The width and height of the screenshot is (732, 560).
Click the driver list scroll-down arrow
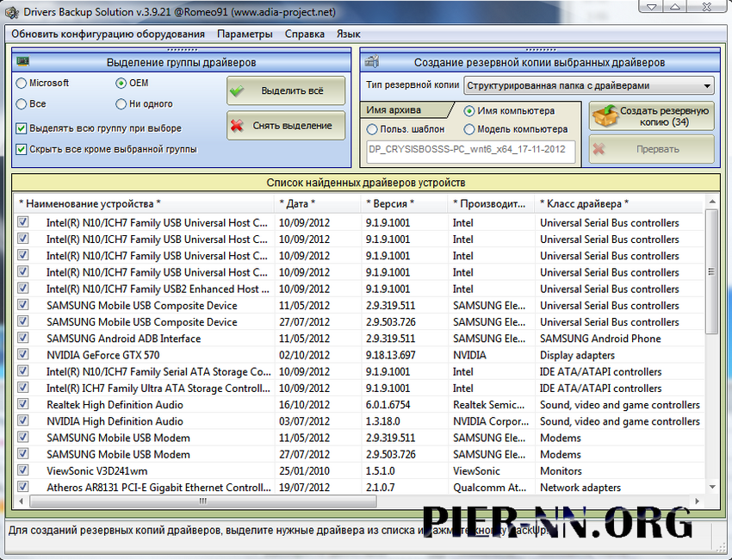pos(712,487)
